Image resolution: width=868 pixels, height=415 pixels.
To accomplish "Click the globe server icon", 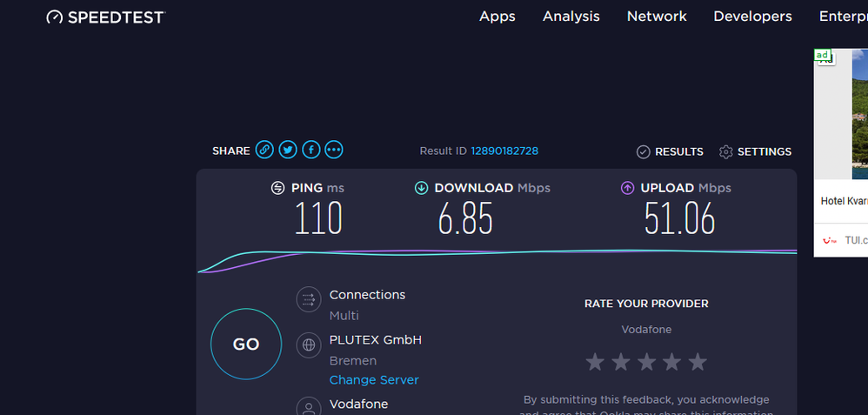I will pyautogui.click(x=308, y=345).
